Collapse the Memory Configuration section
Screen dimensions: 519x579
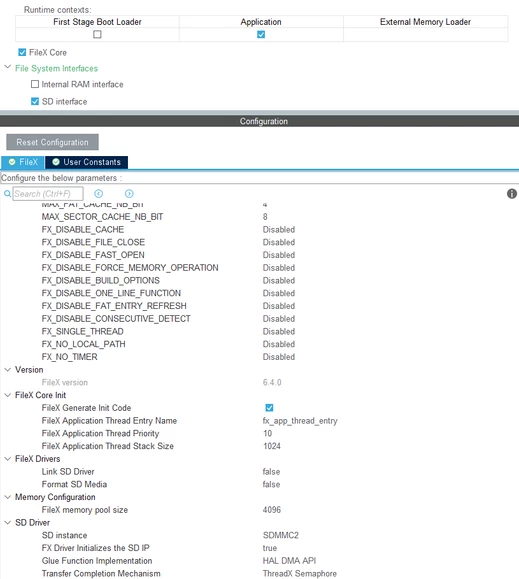pyautogui.click(x=7, y=497)
